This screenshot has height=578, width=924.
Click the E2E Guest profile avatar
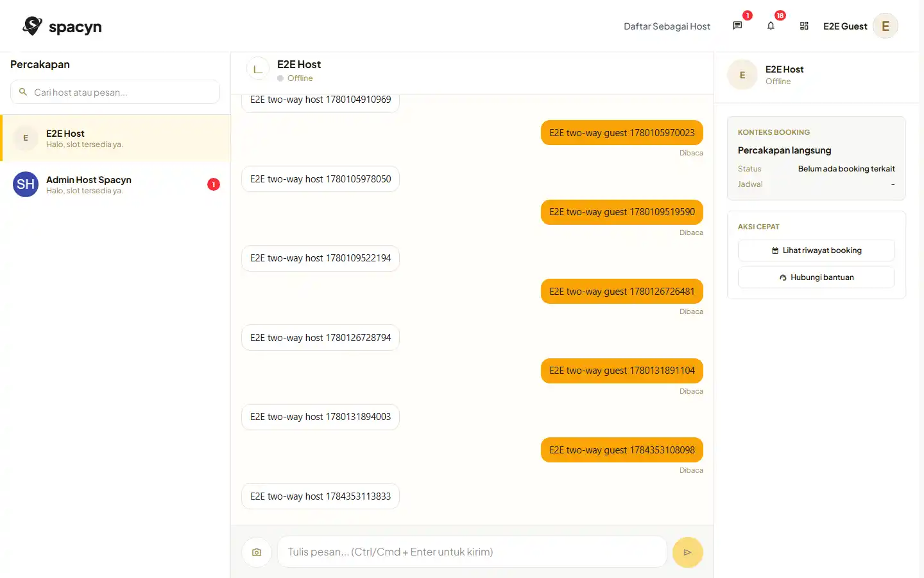(x=886, y=26)
